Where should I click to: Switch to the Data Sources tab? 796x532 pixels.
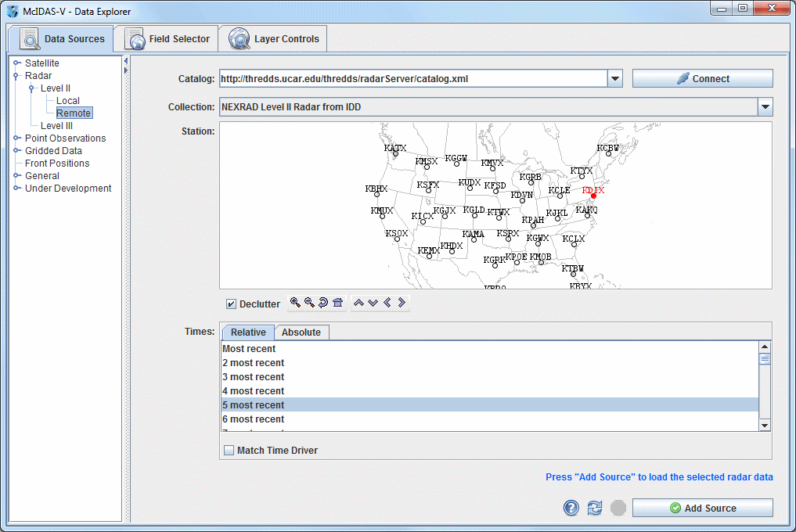[x=61, y=38]
